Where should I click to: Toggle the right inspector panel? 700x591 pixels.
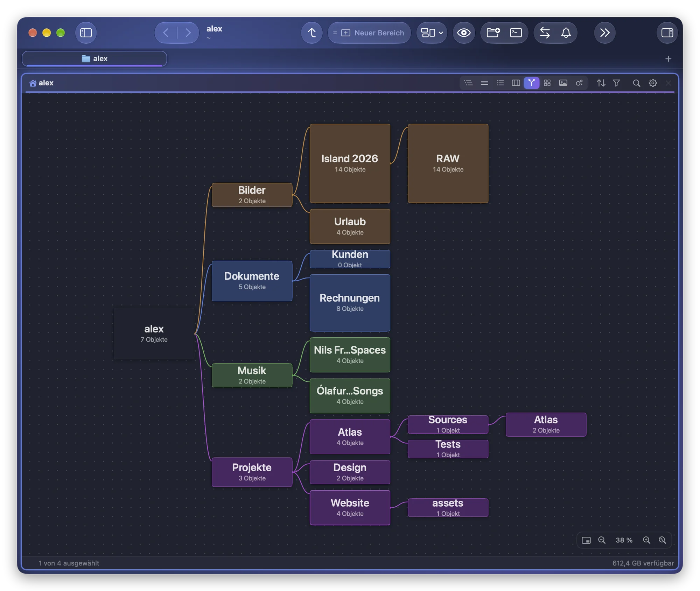coord(667,33)
